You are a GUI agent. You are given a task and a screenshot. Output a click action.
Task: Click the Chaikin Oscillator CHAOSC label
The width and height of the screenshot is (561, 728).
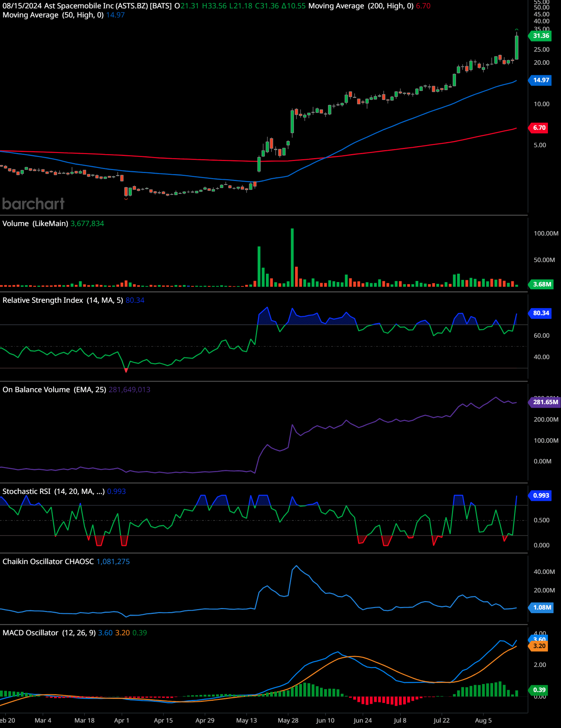pyautogui.click(x=48, y=562)
